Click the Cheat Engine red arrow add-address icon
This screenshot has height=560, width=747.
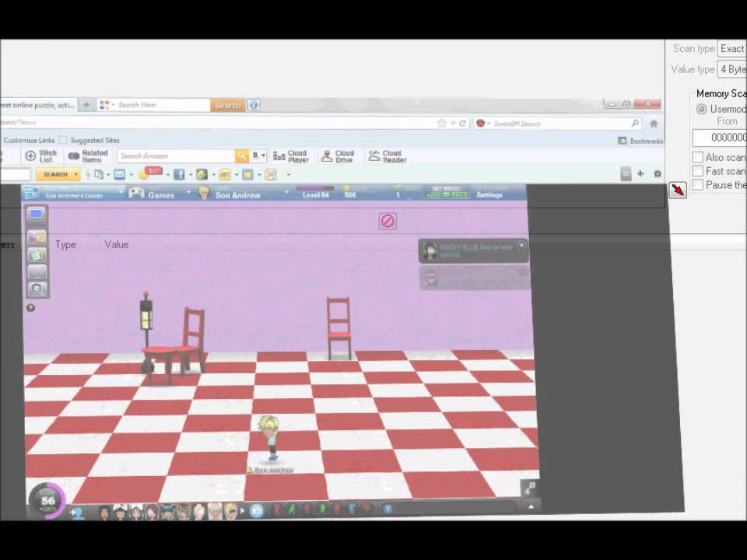coord(678,190)
